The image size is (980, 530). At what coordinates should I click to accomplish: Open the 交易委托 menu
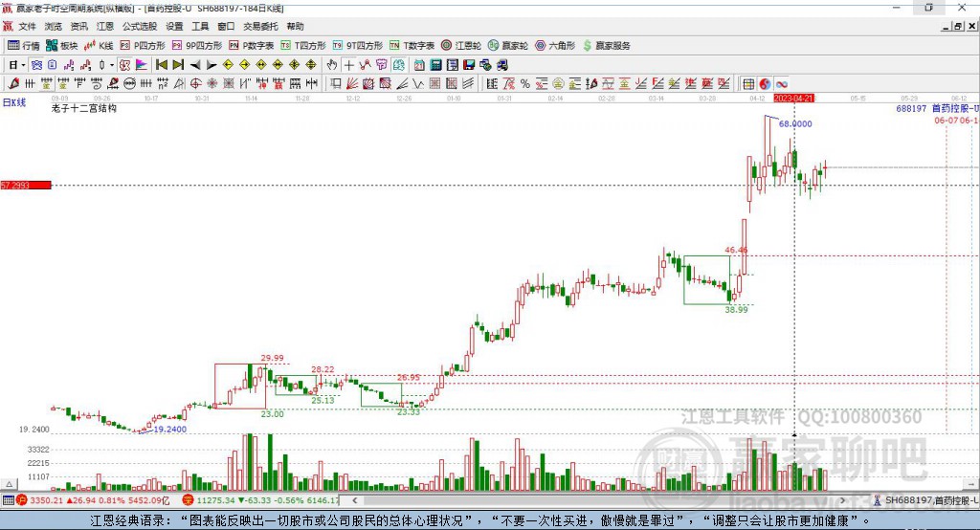tap(260, 26)
